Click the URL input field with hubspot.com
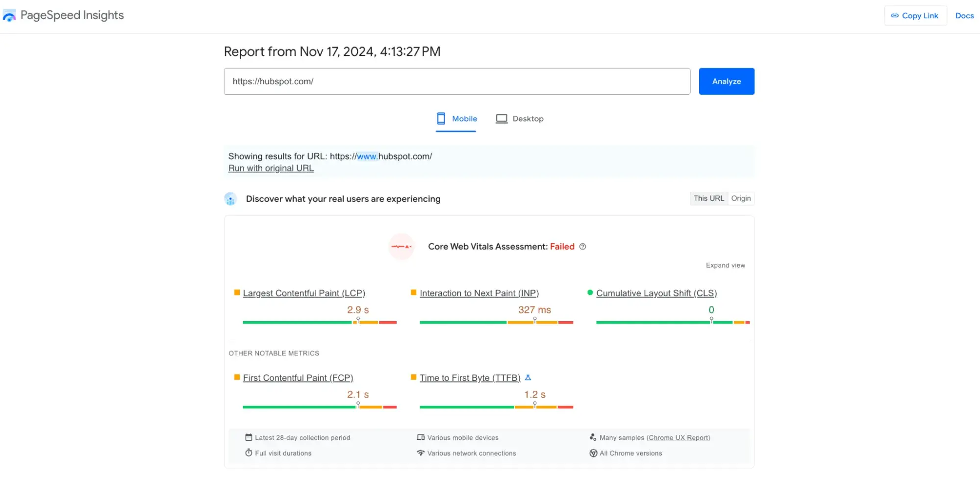The height and width of the screenshot is (480, 980). tap(457, 81)
